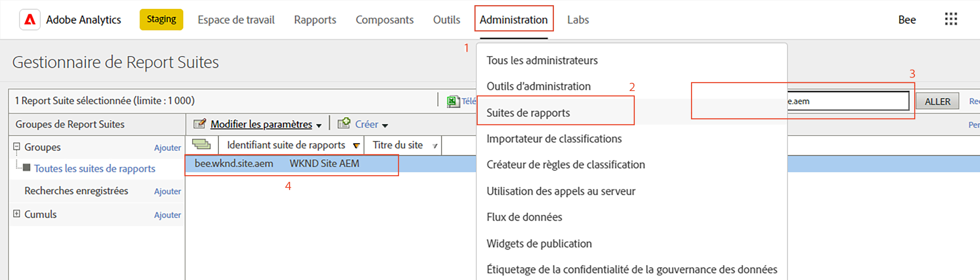980x280 pixels.
Task: Select Toutes les suites de rapports
Action: coord(94,168)
